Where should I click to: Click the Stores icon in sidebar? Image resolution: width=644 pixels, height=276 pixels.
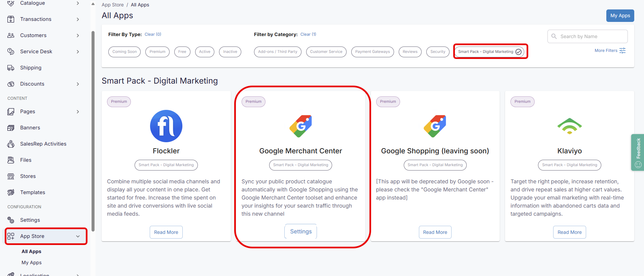click(x=11, y=176)
